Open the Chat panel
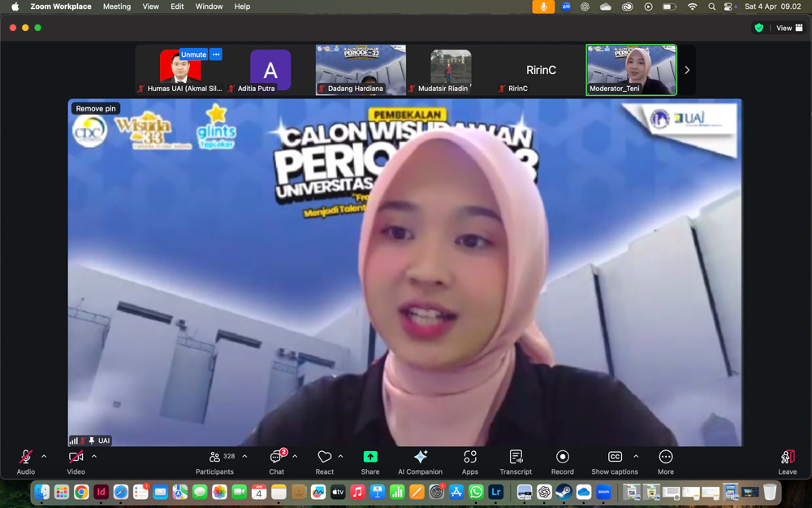The height and width of the screenshot is (508, 812). [277, 461]
